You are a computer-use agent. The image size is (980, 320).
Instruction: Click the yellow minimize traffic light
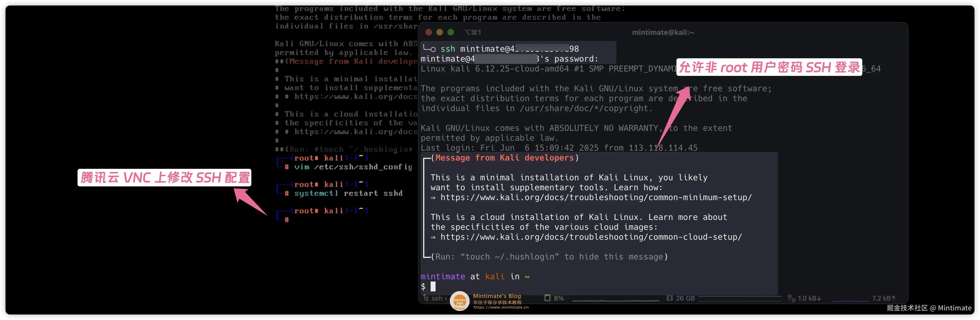439,32
